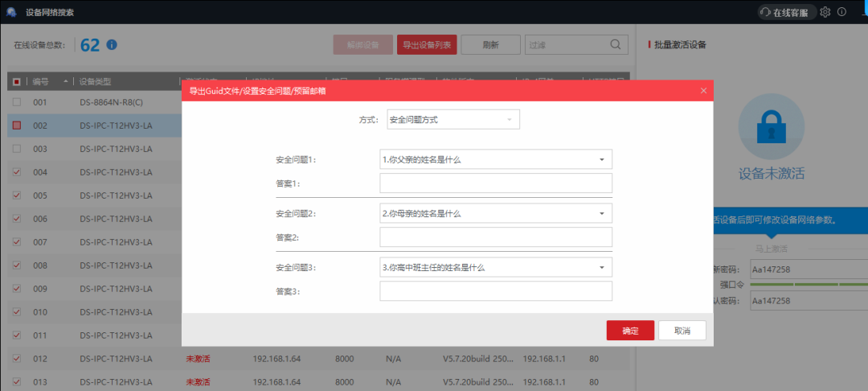Click the 答案3 answer field
The width and height of the screenshot is (868, 391).
coord(496,291)
